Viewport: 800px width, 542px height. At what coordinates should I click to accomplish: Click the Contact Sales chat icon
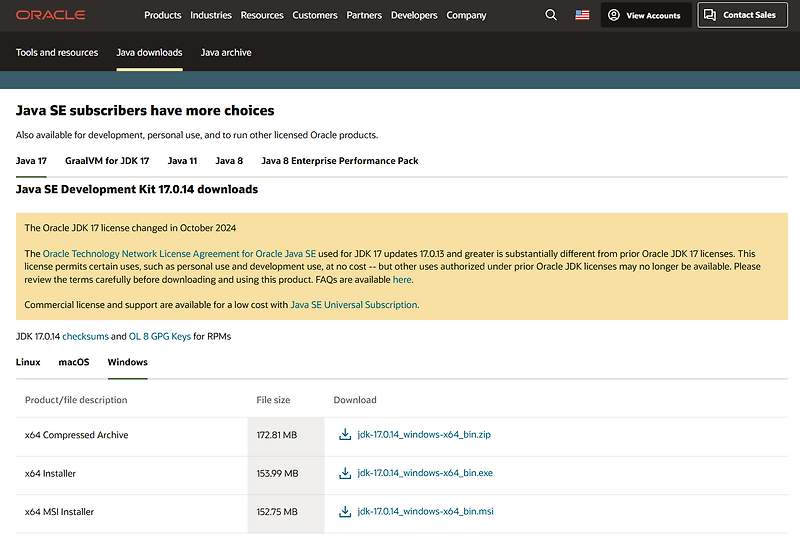(710, 15)
